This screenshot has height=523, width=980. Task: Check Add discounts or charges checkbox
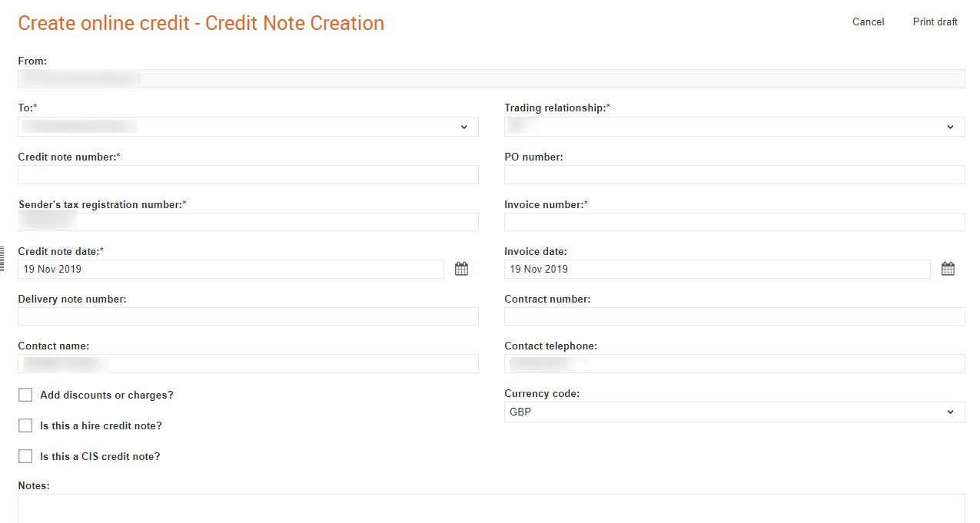click(25, 395)
